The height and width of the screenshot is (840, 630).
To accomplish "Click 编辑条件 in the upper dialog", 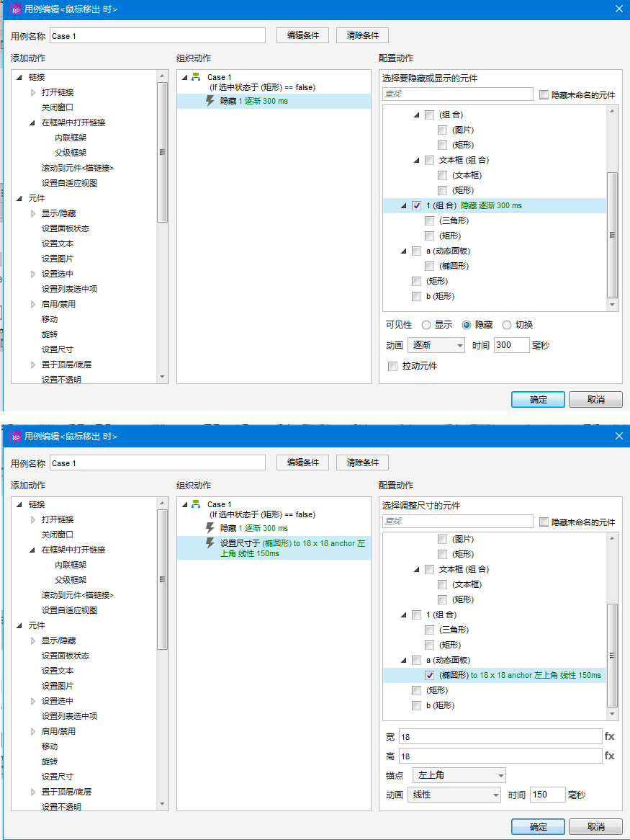I will click(x=303, y=35).
